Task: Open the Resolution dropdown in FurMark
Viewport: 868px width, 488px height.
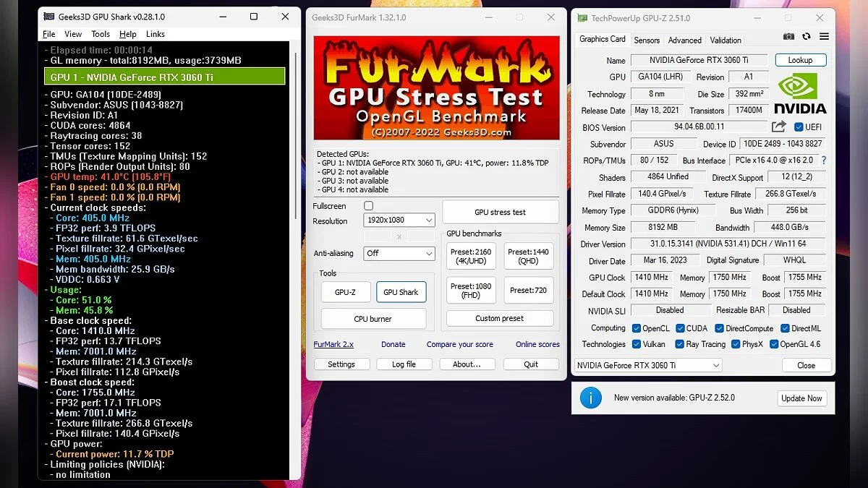Action: (x=399, y=221)
